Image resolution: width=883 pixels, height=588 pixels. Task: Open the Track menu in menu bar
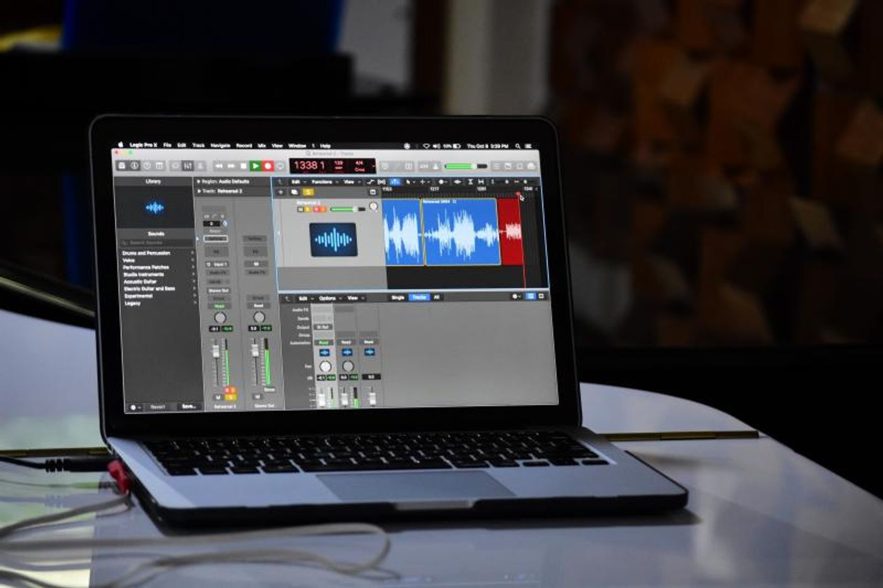point(199,146)
